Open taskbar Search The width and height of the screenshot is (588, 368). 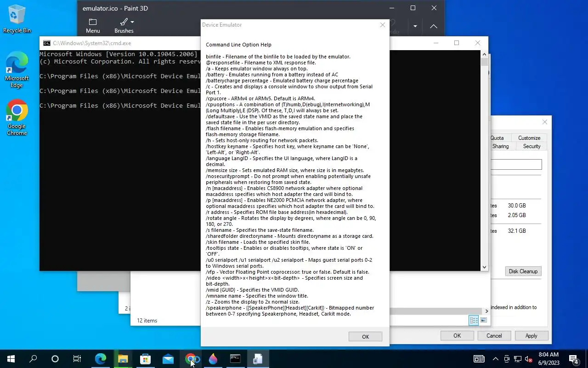click(x=33, y=359)
